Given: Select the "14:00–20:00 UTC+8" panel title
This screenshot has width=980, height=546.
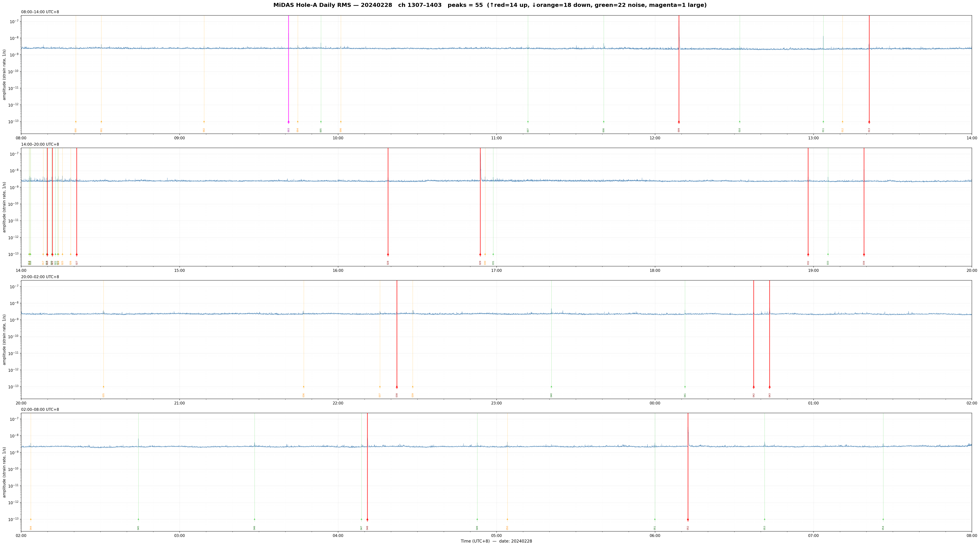Looking at the screenshot, I should (x=40, y=144).
